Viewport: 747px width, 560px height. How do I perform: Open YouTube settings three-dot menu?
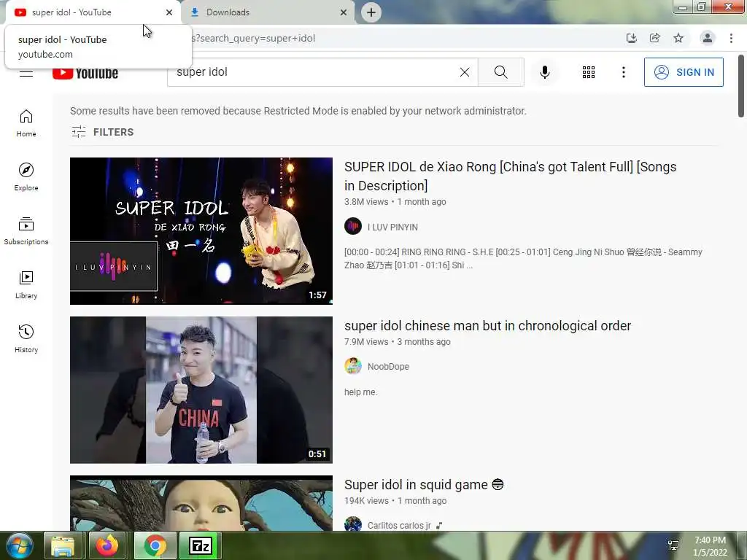coord(623,72)
